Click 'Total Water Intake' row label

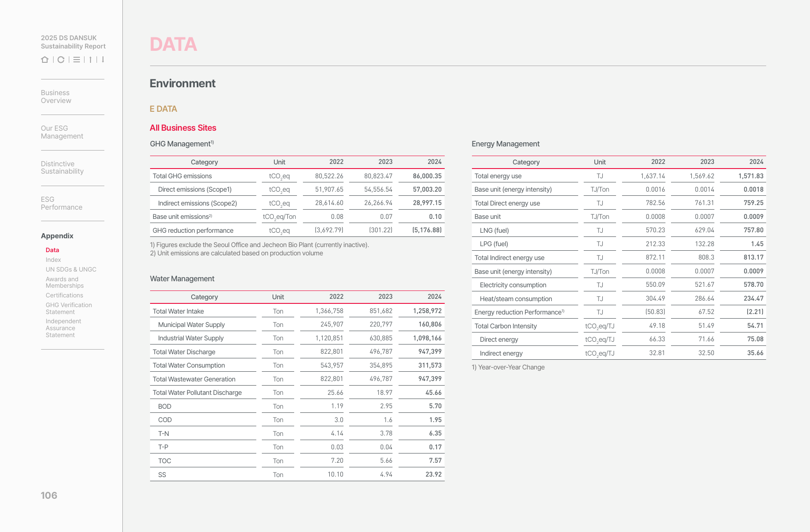[x=178, y=311]
